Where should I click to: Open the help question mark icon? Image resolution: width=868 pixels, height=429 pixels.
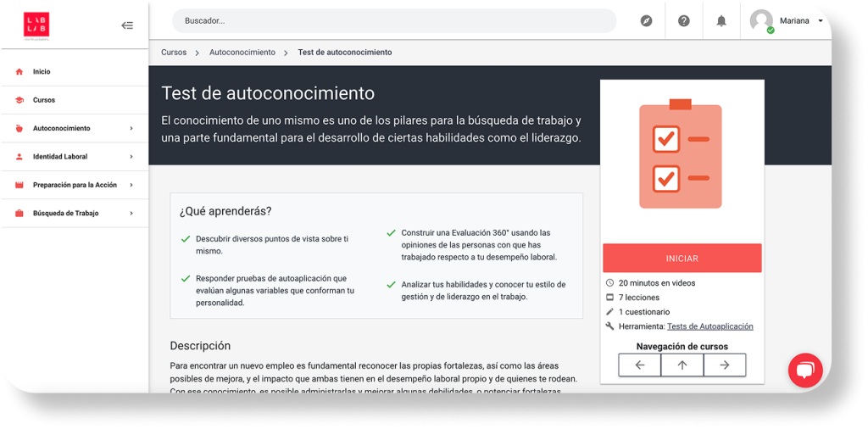pyautogui.click(x=684, y=21)
